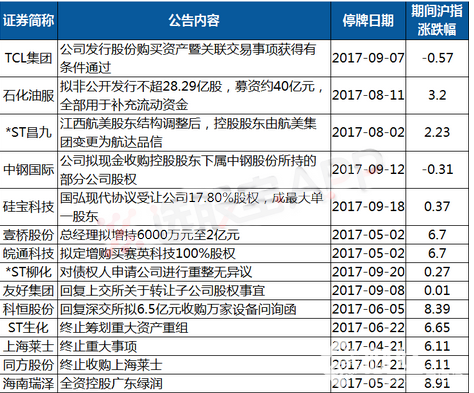Click the 皖通科技 cell
Image resolution: width=474 pixels, height=393 pixels.
(x=28, y=253)
